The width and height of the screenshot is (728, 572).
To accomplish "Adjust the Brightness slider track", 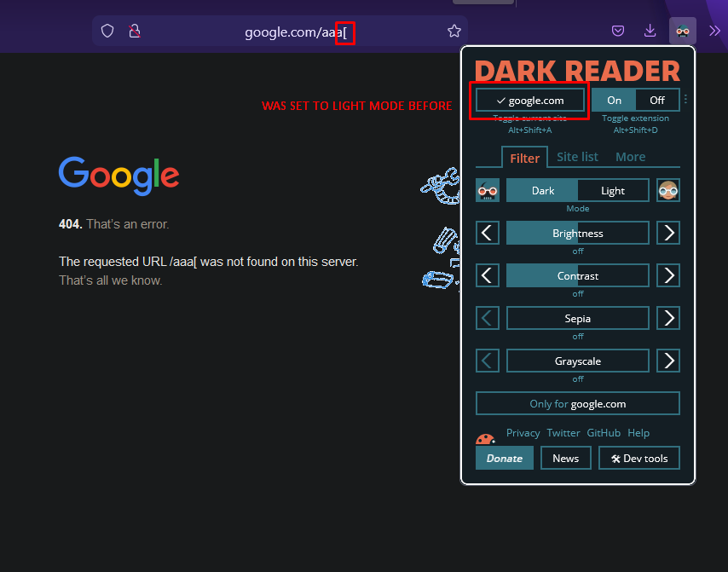I will click(x=578, y=233).
